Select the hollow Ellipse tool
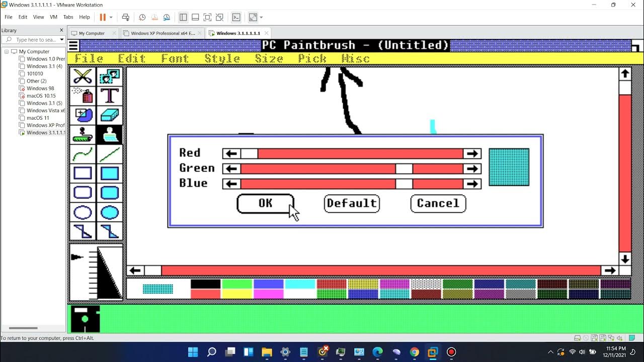This screenshot has height=362, width=644. (x=83, y=212)
